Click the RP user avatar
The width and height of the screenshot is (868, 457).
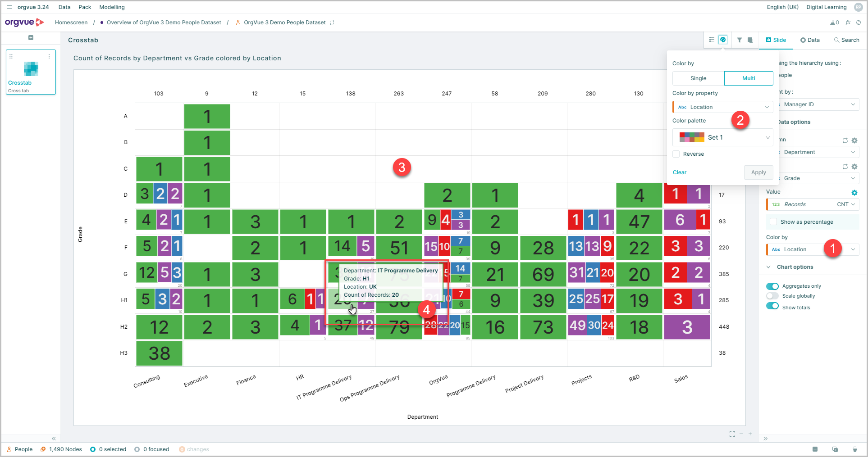858,7
